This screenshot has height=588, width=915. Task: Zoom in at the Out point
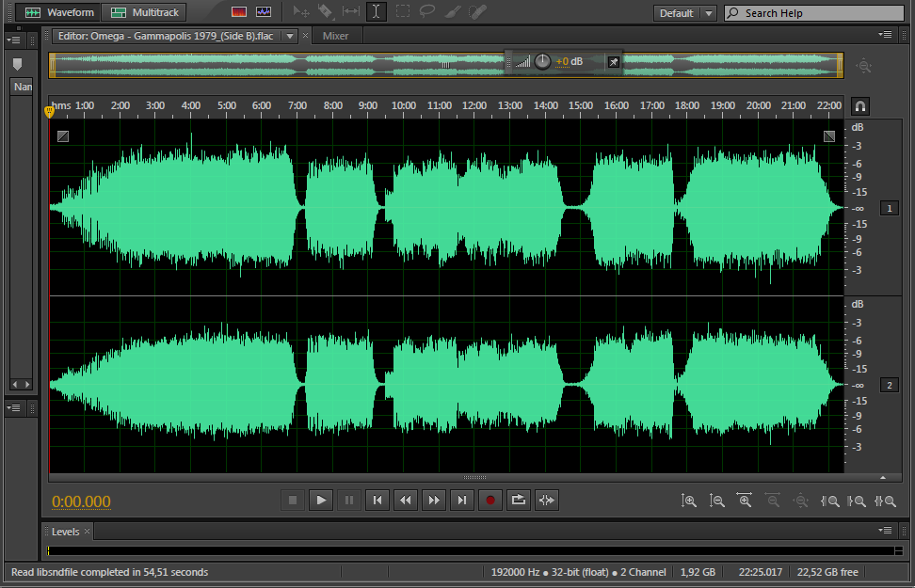(857, 501)
